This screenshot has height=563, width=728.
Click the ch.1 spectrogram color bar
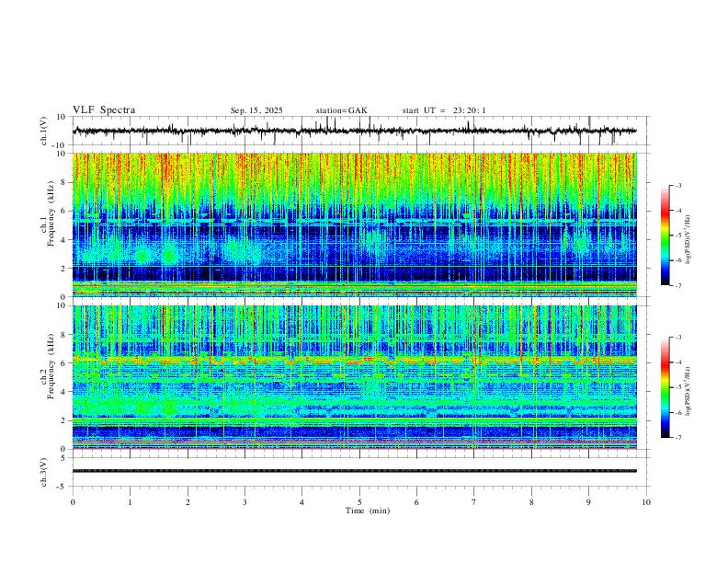(x=665, y=236)
